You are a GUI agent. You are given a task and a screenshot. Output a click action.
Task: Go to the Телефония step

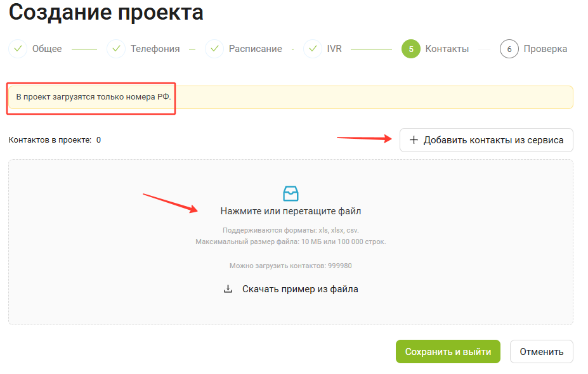(155, 49)
